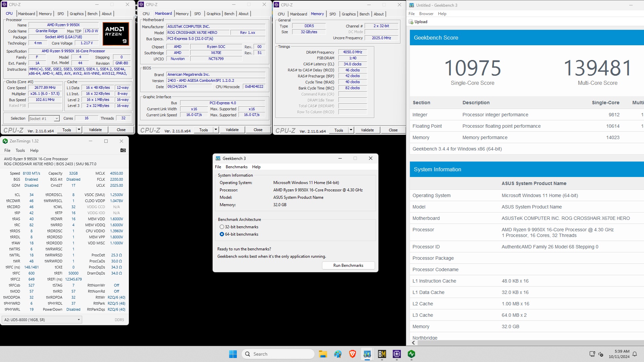
Task: Open Tools dropdown arrow in Memory window
Action: pos(351,130)
